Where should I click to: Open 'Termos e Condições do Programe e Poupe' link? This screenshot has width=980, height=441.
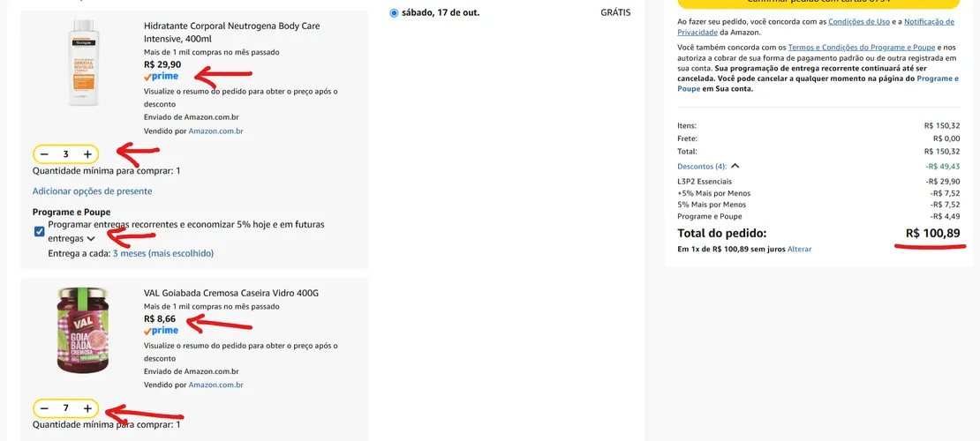point(862,47)
